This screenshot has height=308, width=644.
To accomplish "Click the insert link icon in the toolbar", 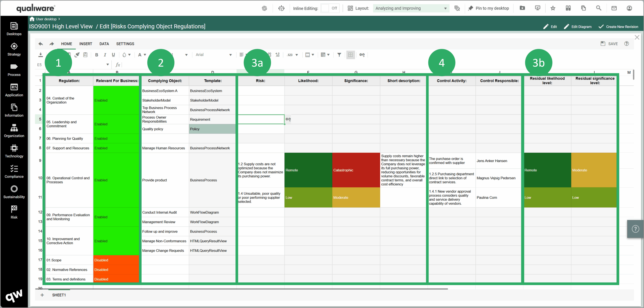I will pyautogui.click(x=362, y=55).
